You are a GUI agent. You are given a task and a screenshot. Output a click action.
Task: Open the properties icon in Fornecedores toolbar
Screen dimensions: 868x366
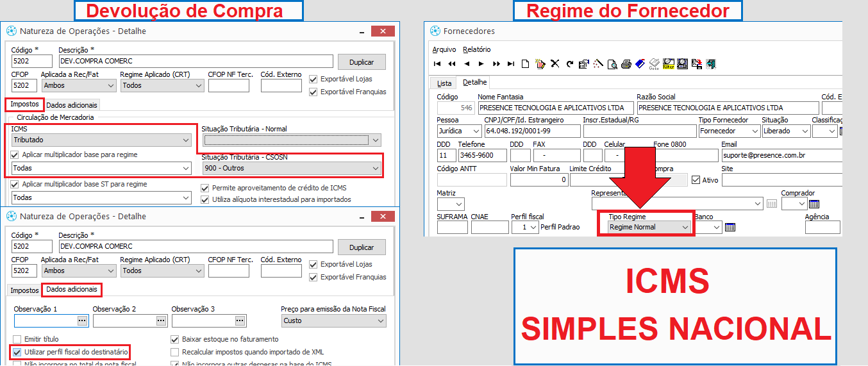click(583, 63)
